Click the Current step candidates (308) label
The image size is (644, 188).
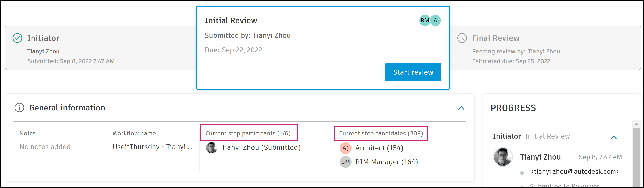click(x=381, y=133)
